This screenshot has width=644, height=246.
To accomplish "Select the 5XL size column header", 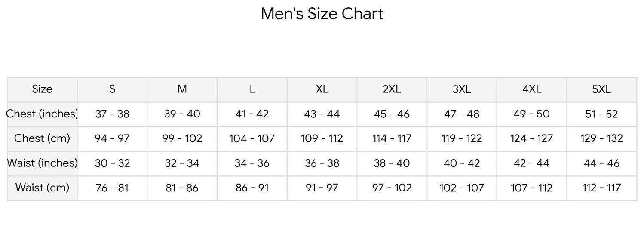I will [x=601, y=89].
